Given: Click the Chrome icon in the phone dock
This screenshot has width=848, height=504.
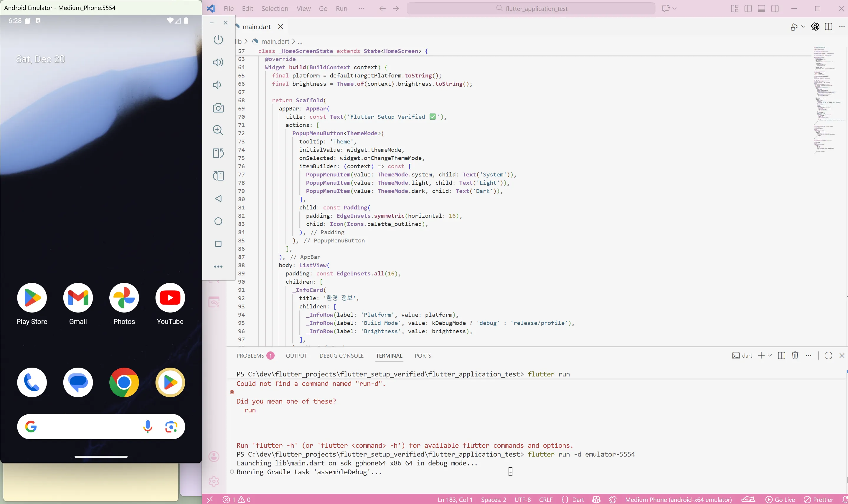Looking at the screenshot, I should [124, 382].
